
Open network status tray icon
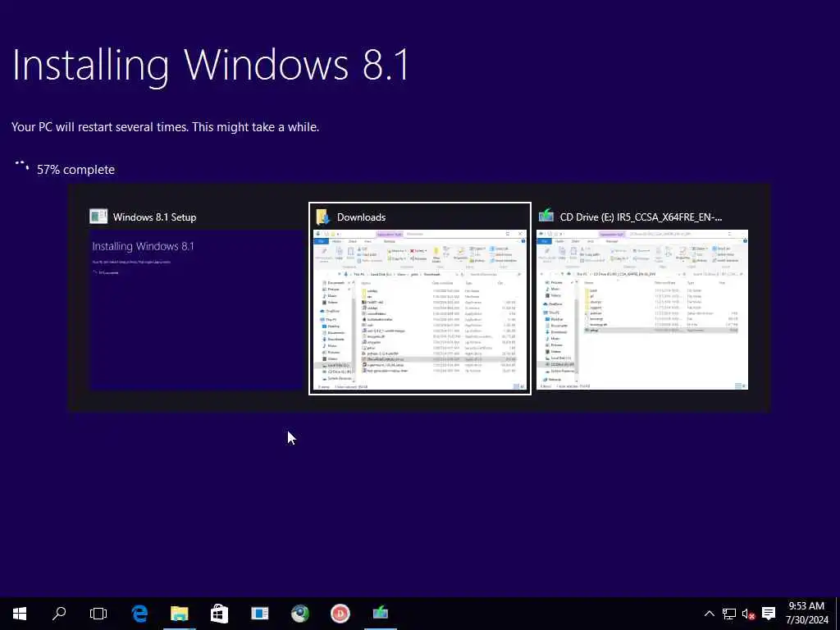pos(728,614)
